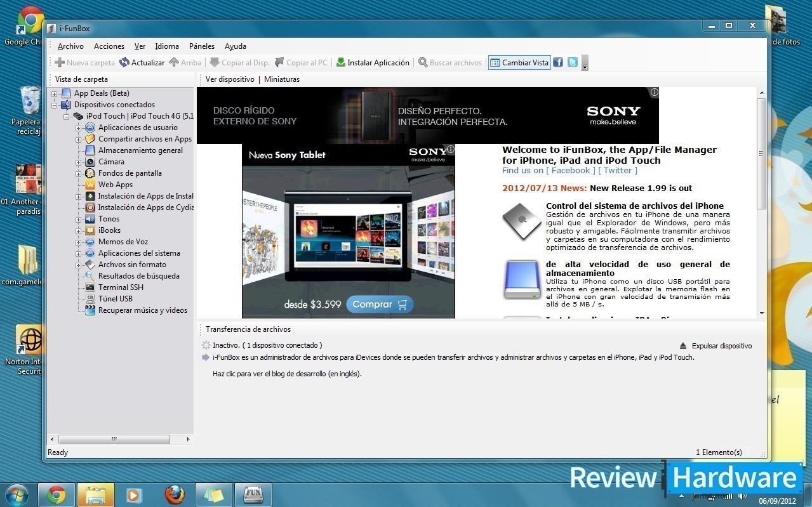This screenshot has height=507, width=812.
Task: Expand the Tonos tree node
Action: [79, 220]
